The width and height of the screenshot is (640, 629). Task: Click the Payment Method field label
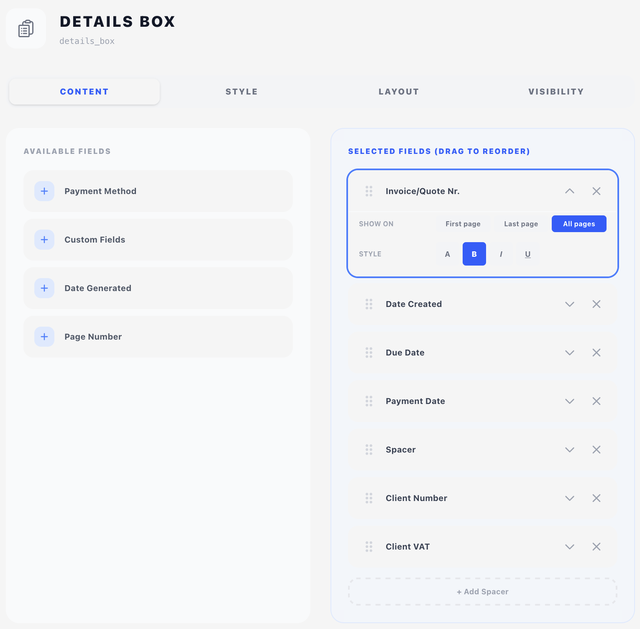[100, 191]
